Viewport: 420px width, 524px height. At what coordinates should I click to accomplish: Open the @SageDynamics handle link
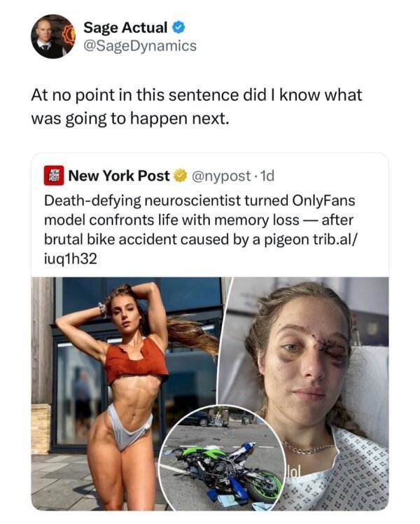(140, 46)
